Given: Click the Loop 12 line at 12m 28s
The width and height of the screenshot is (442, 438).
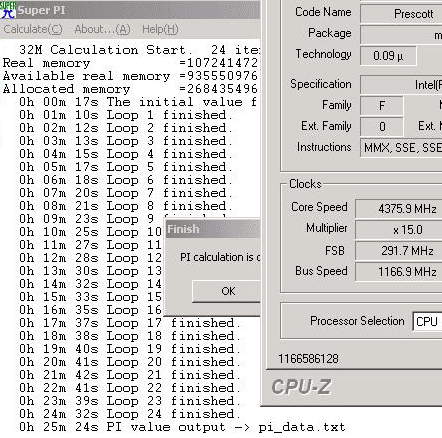Looking at the screenshot, I should point(91,258).
